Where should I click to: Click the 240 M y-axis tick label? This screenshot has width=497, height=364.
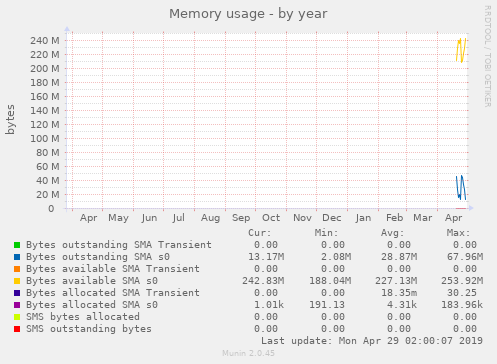[x=45, y=41]
